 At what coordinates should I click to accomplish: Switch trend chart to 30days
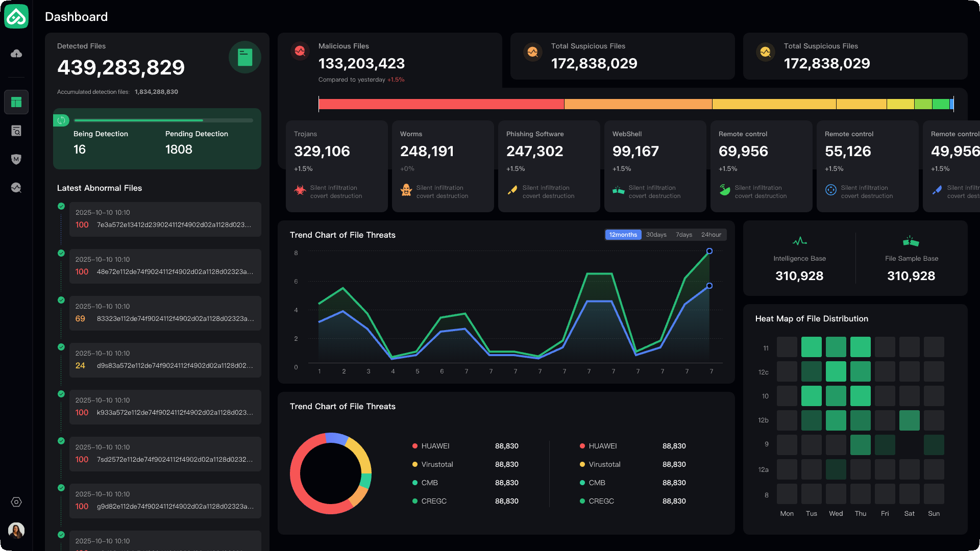(656, 235)
